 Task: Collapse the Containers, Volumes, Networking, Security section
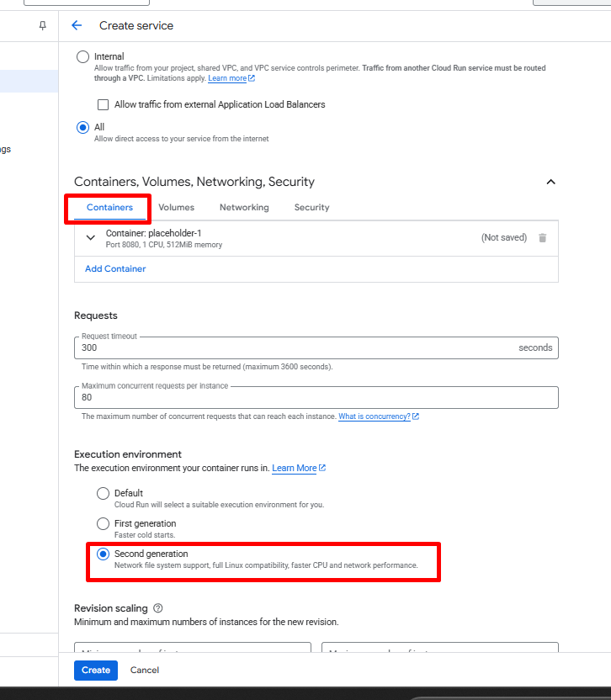tap(550, 182)
